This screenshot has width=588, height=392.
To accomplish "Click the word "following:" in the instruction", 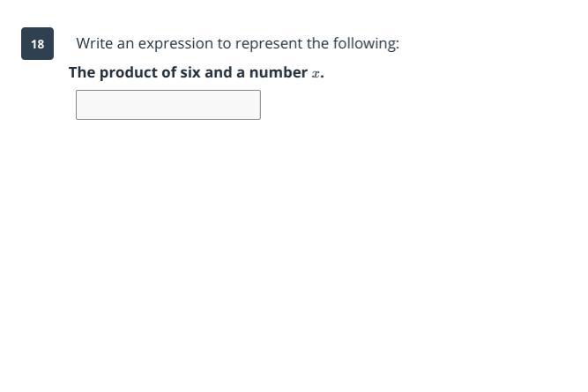I will point(366,43).
